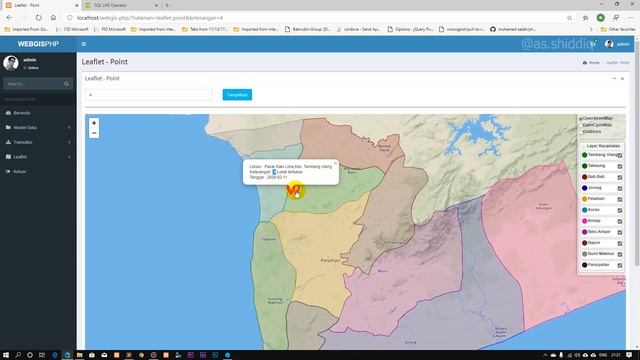Expand the Transaksi submenu arrow
This screenshot has height=360, width=640.
(x=69, y=142)
